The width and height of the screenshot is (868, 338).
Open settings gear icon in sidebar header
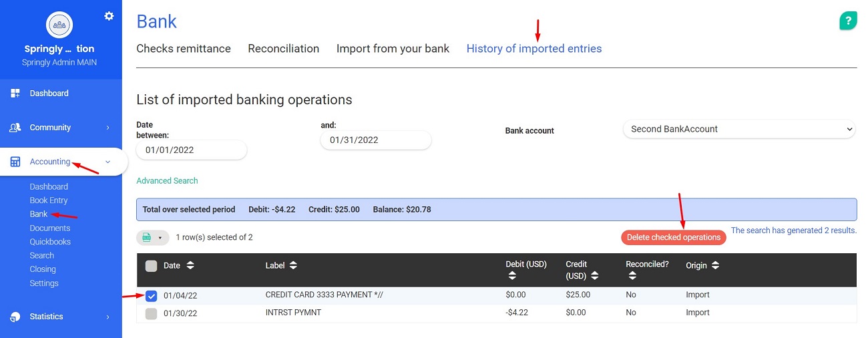coord(109,16)
